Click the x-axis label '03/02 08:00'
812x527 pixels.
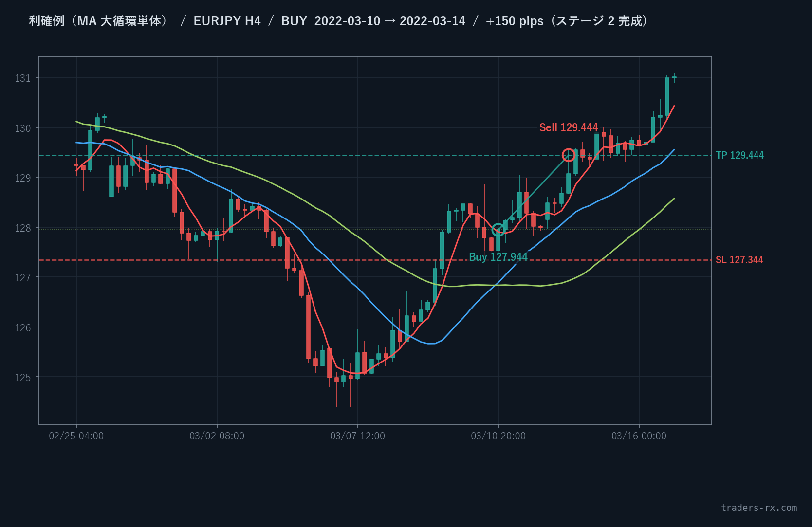click(217, 436)
